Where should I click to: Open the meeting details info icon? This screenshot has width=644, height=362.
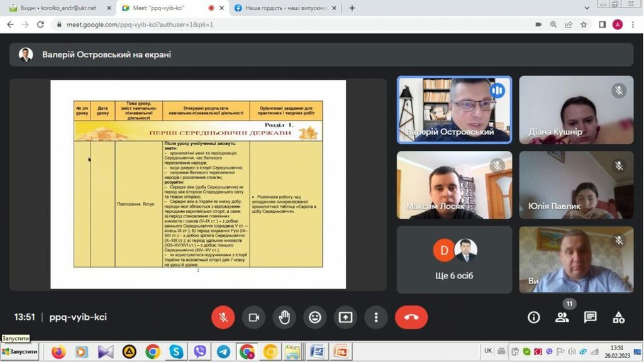tap(533, 317)
